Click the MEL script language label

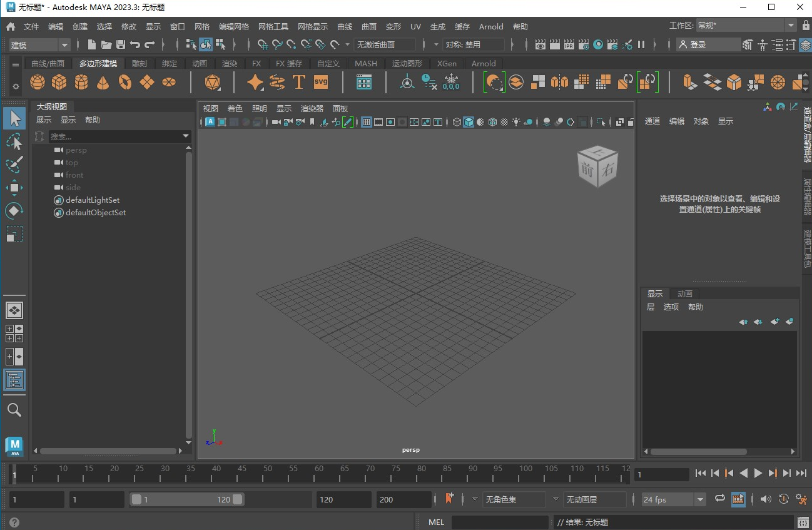click(436, 522)
